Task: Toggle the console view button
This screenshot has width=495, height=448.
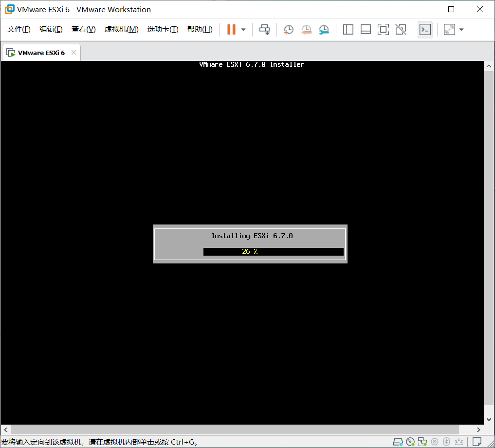Action: pos(425,29)
